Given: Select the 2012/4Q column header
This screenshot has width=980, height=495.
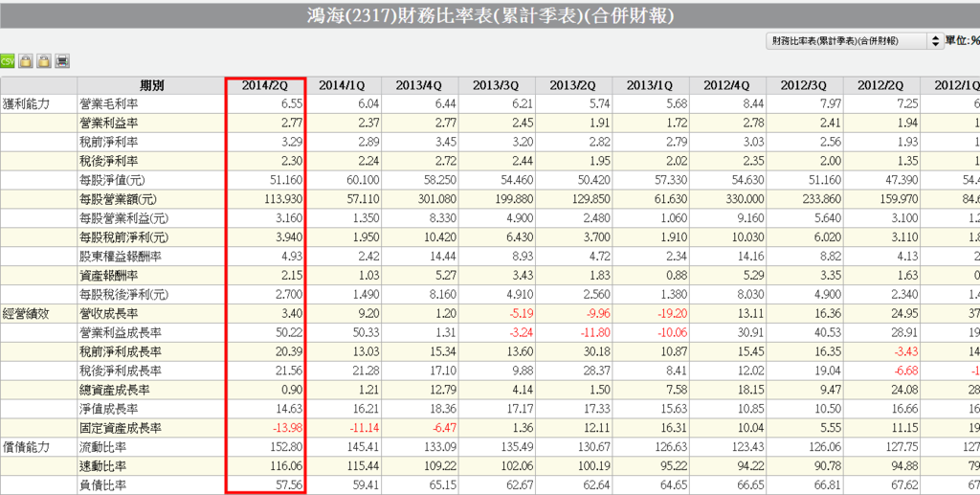Looking at the screenshot, I should click(727, 85).
